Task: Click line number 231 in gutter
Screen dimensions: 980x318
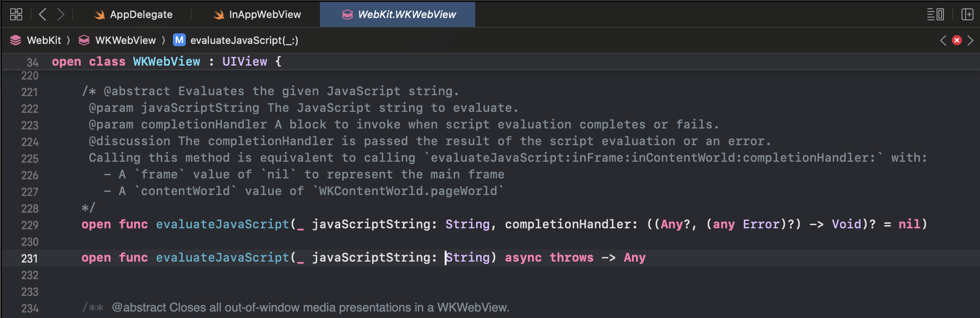Action: pos(30,258)
